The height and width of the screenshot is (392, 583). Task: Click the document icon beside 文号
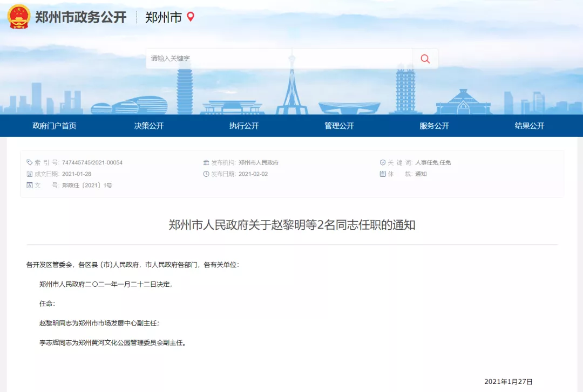[x=30, y=185]
